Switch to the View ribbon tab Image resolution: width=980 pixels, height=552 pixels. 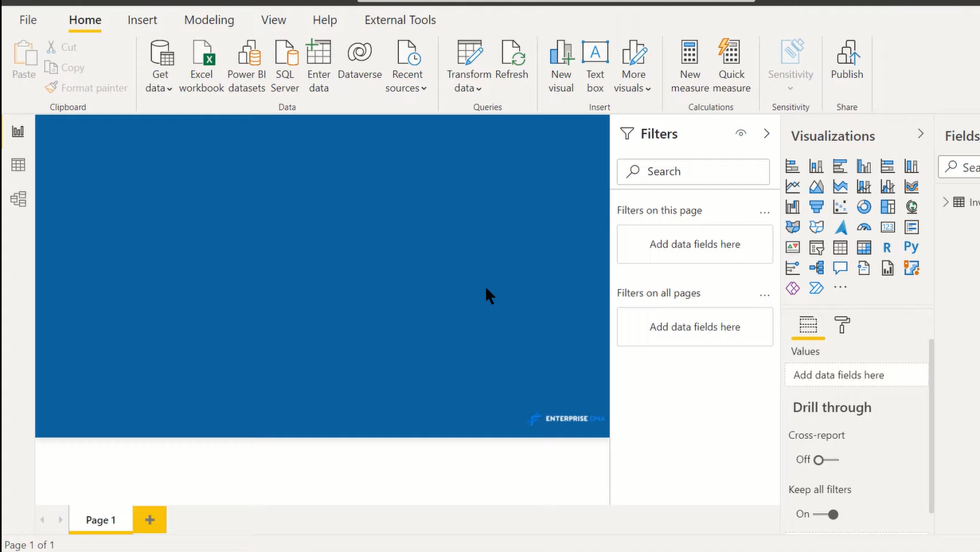click(274, 20)
